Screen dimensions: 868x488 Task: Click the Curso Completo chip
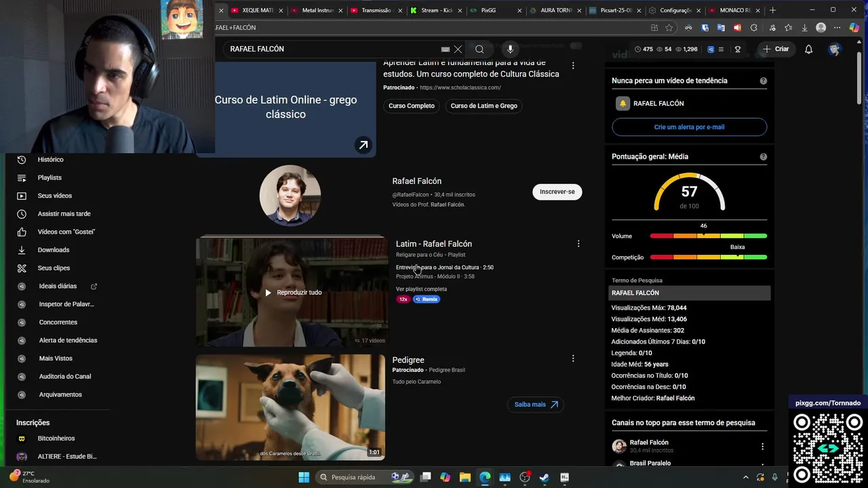click(x=412, y=106)
